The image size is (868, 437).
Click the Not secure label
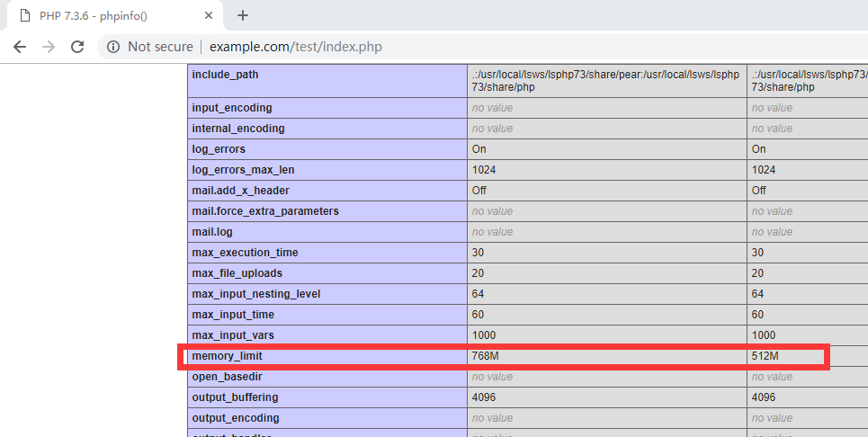[x=160, y=47]
